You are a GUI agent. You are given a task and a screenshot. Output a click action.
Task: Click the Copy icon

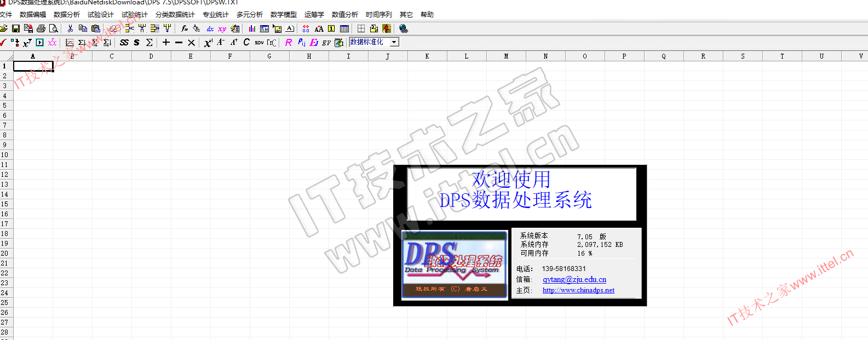point(83,28)
